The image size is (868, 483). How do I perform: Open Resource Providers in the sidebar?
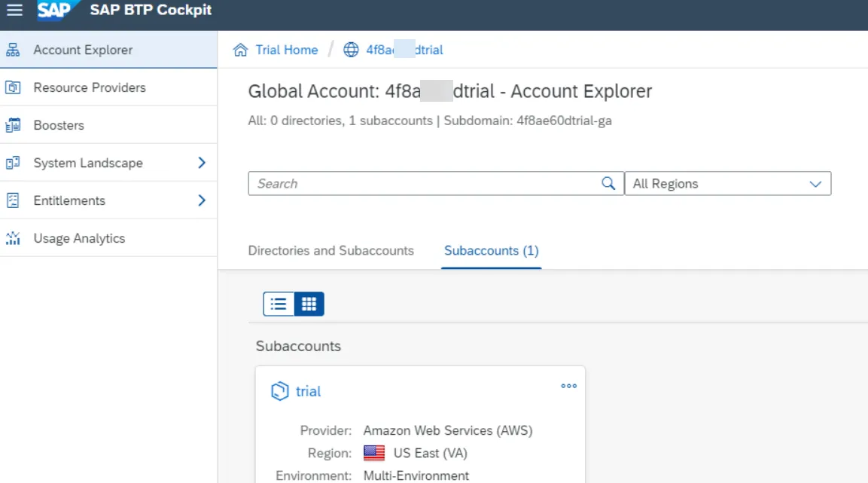(x=108, y=87)
